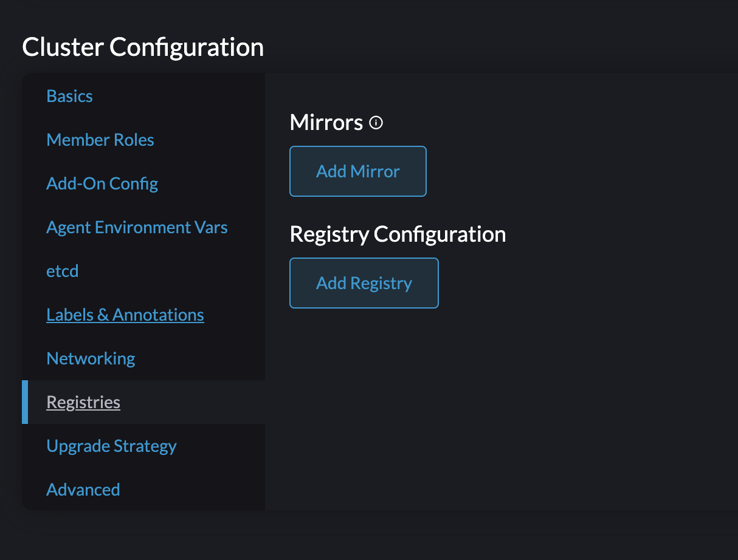Screen dimensions: 738x560
Task: Create a new registry configuration
Action: tap(364, 282)
